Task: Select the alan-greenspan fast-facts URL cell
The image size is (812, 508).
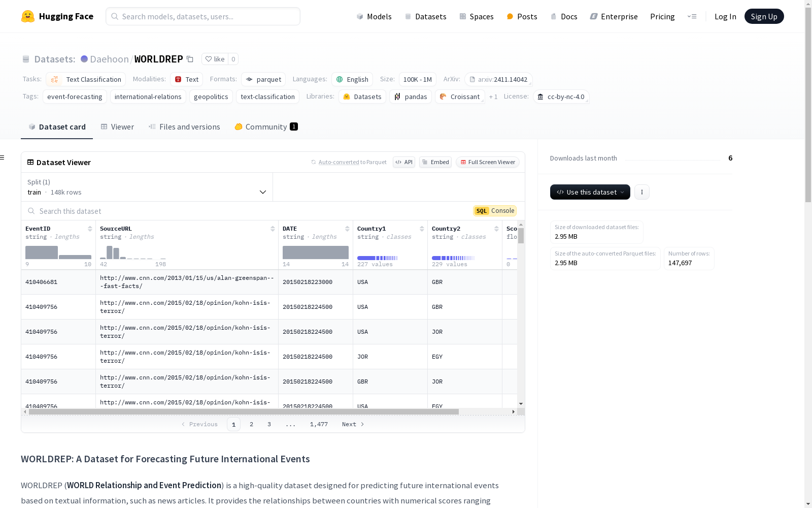Action: 187,282
